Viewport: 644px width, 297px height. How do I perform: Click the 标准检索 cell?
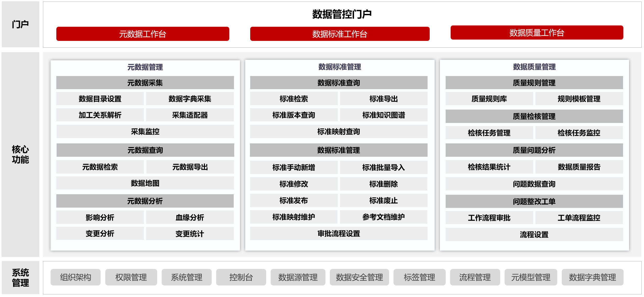(x=294, y=99)
